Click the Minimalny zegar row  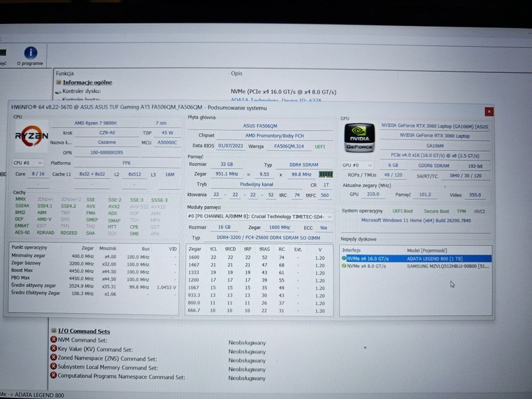coord(94,256)
